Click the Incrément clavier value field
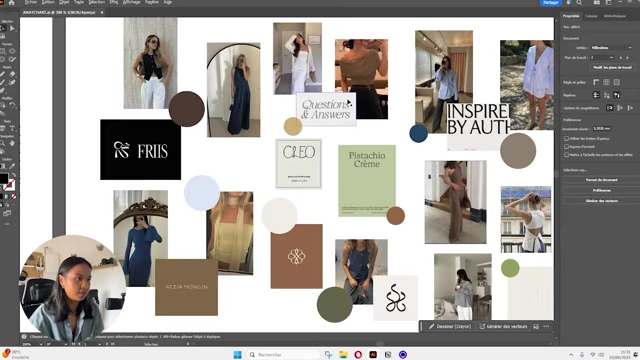 [602, 128]
